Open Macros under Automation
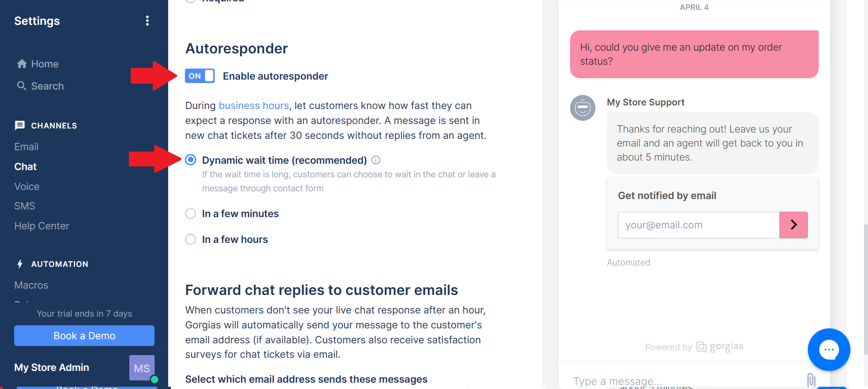Viewport: 868px width, 389px height. tap(31, 285)
